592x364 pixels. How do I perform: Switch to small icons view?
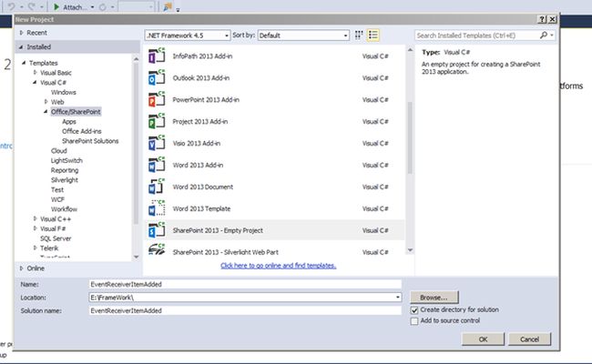(359, 35)
